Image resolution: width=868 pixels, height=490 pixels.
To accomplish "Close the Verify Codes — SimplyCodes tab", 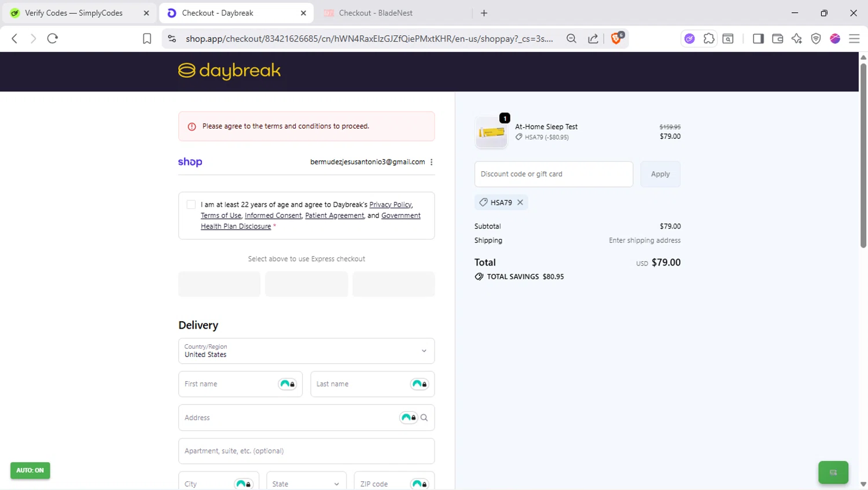I will [x=146, y=13].
